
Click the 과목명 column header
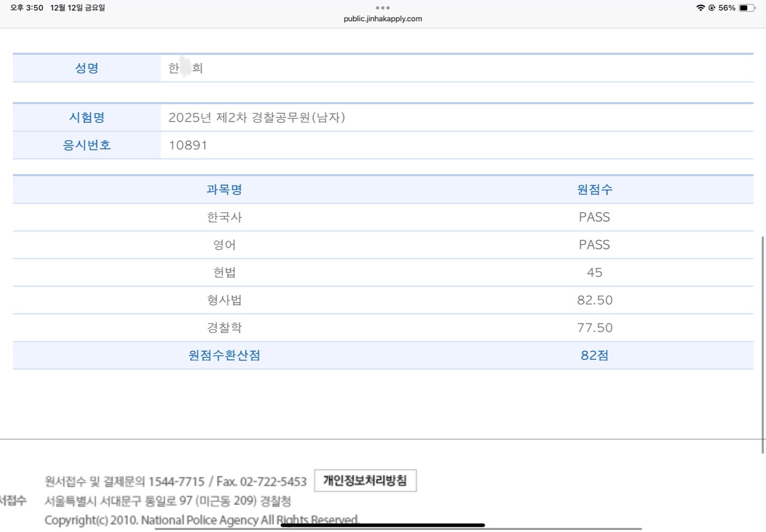(x=224, y=190)
